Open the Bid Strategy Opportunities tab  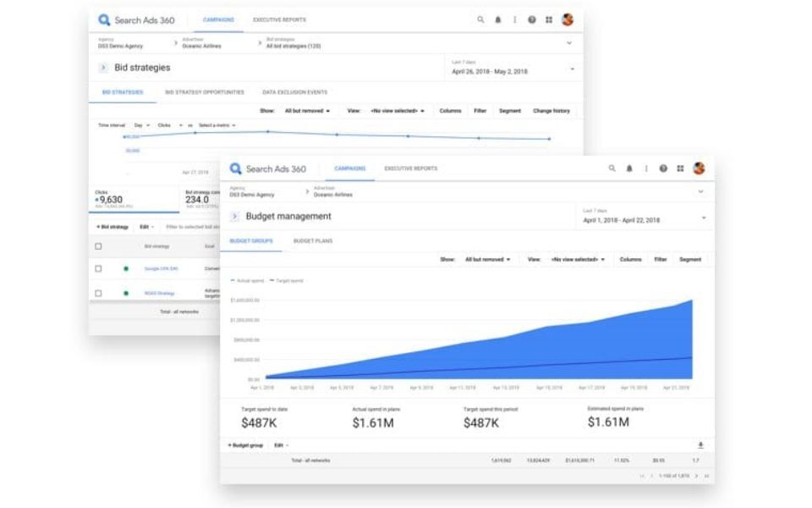click(205, 92)
